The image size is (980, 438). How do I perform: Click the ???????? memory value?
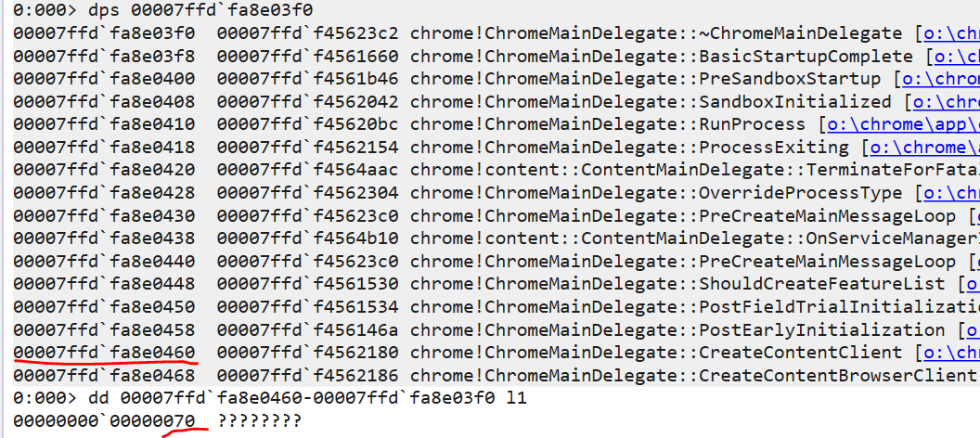click(260, 421)
